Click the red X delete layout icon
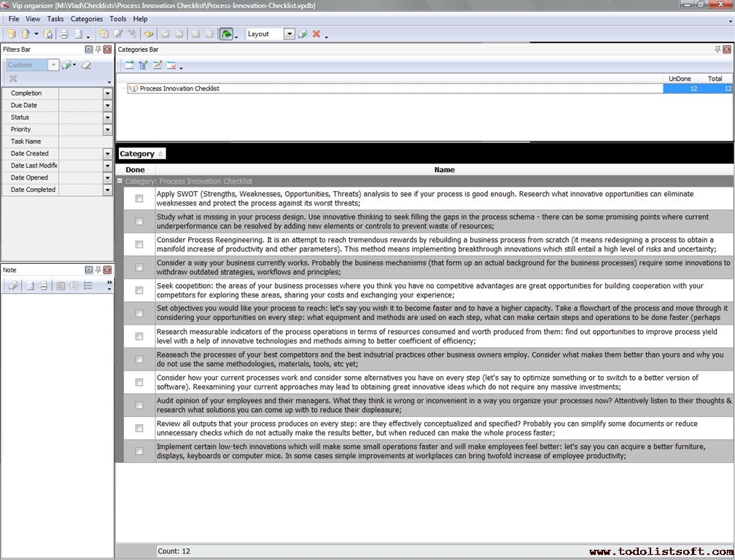The width and height of the screenshot is (735, 560). 316,34
